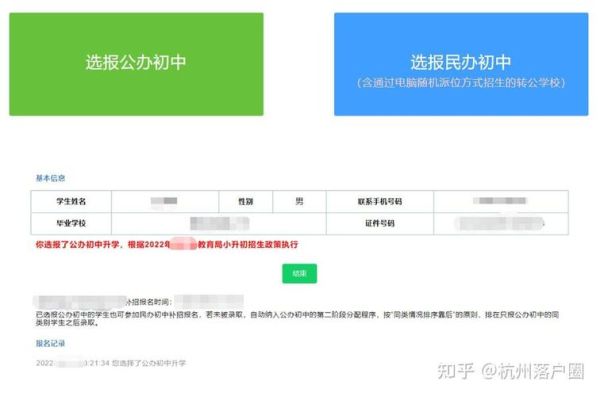This screenshot has width=600, height=396.
Task: Click the 学生姓名 table label
Action: [71, 201]
